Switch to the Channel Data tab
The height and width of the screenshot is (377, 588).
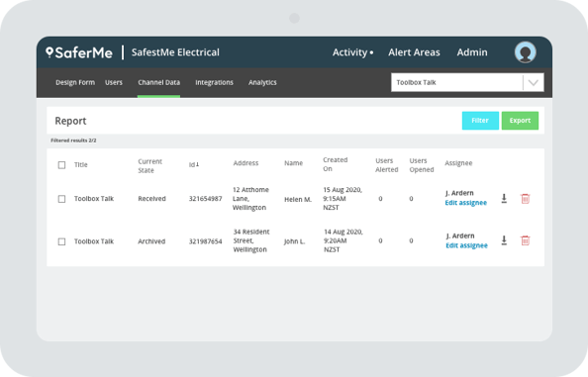(x=158, y=82)
